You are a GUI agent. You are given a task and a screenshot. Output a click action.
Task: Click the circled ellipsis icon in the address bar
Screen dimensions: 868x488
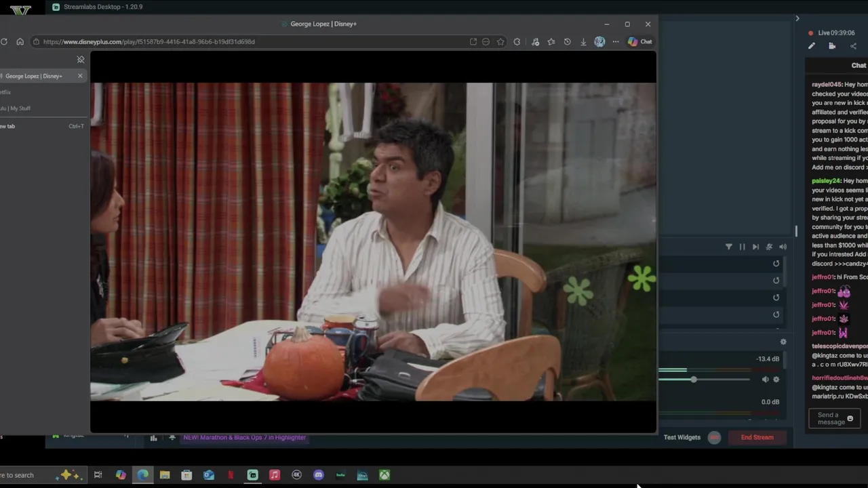pyautogui.click(x=486, y=42)
